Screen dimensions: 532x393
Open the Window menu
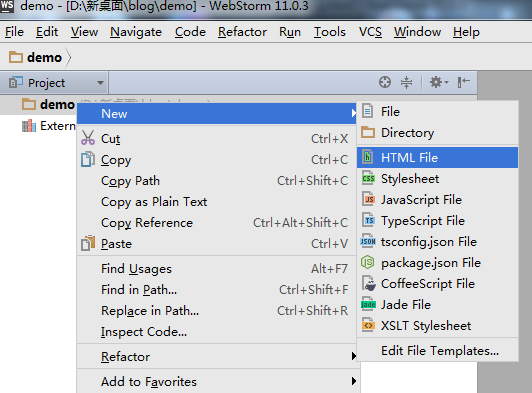417,32
